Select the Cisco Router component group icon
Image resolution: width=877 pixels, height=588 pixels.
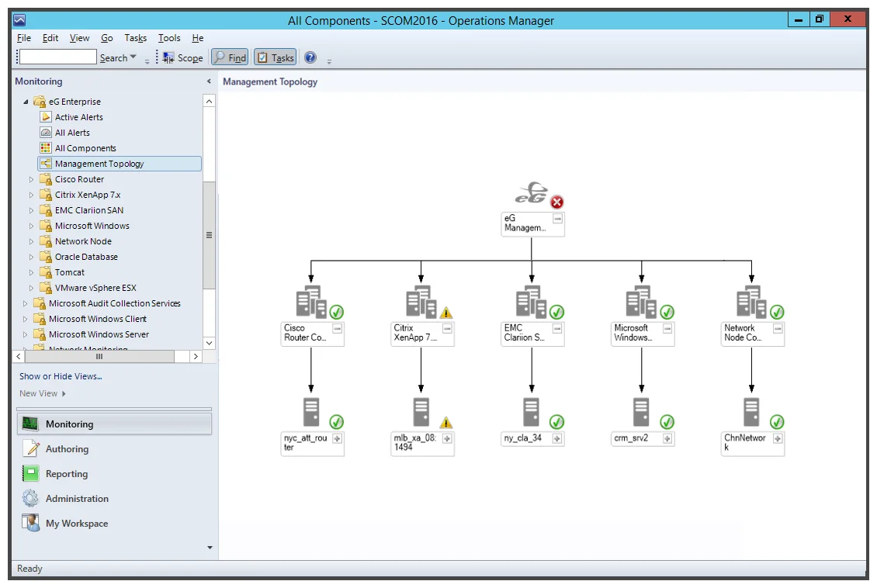pyautogui.click(x=310, y=302)
